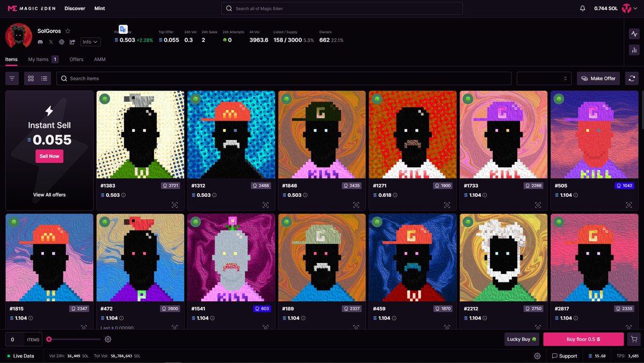The image size is (644, 363).
Task: Switch to the AMM tab
Action: [100, 60]
